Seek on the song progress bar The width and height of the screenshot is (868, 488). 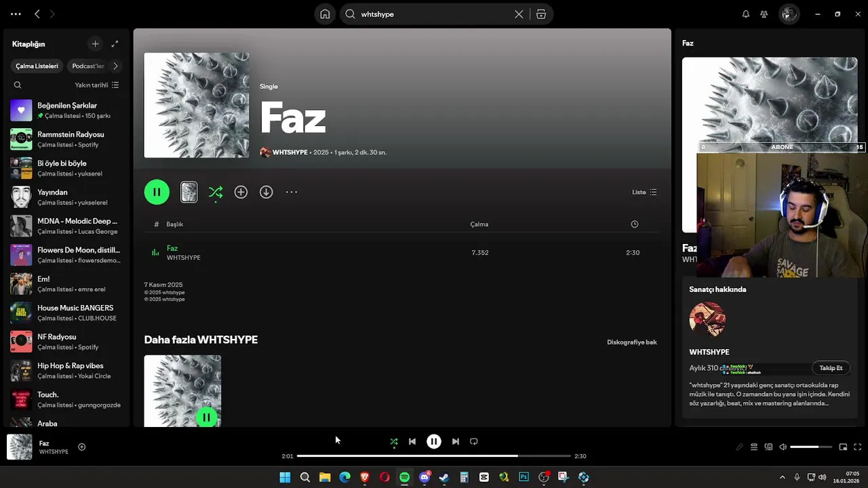pyautogui.click(x=434, y=456)
